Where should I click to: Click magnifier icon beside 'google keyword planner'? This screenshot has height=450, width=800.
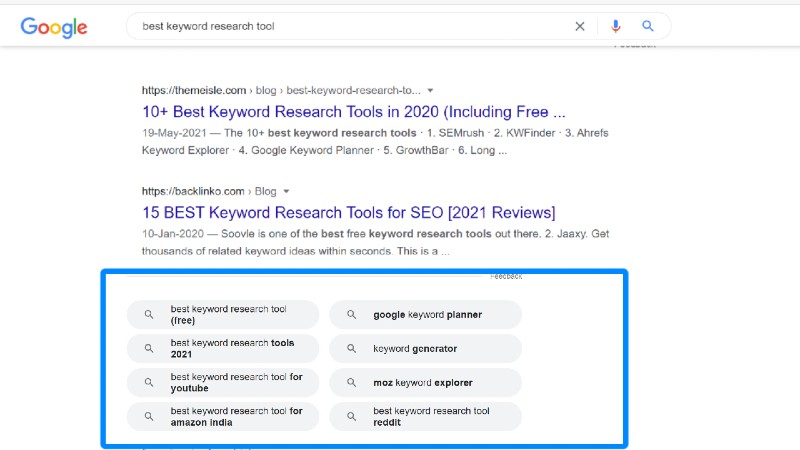(352, 315)
